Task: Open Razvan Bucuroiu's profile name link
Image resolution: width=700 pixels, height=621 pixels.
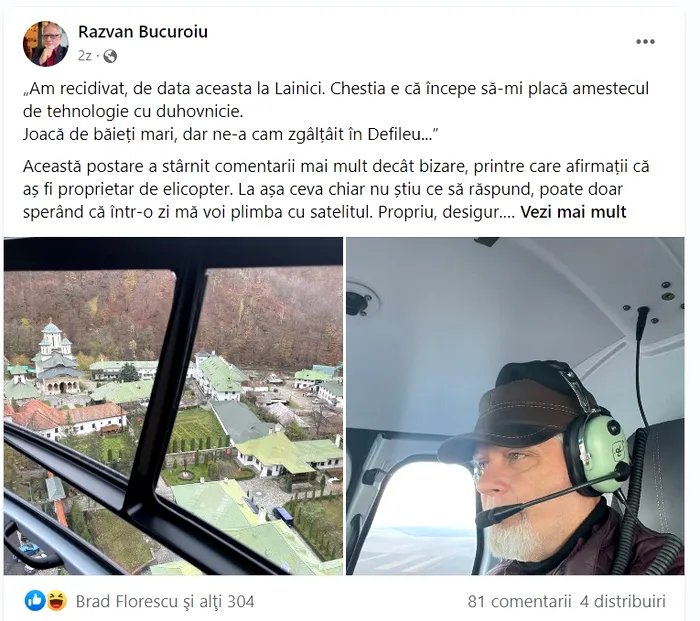Action: point(143,32)
